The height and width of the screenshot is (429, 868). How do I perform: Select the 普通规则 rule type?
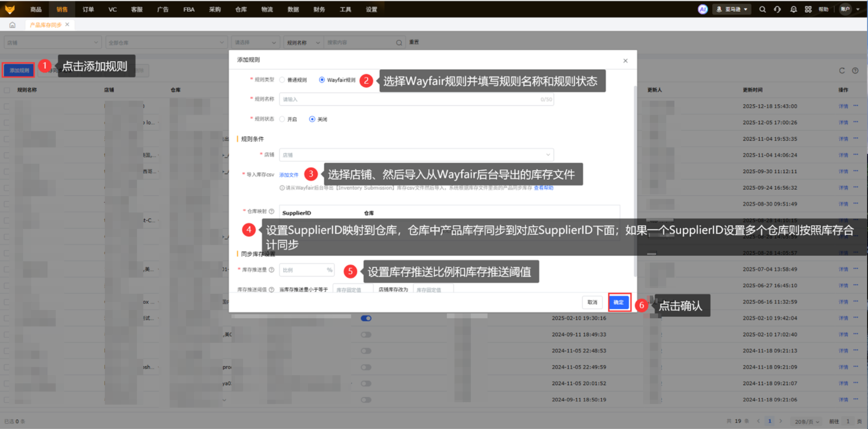click(282, 80)
